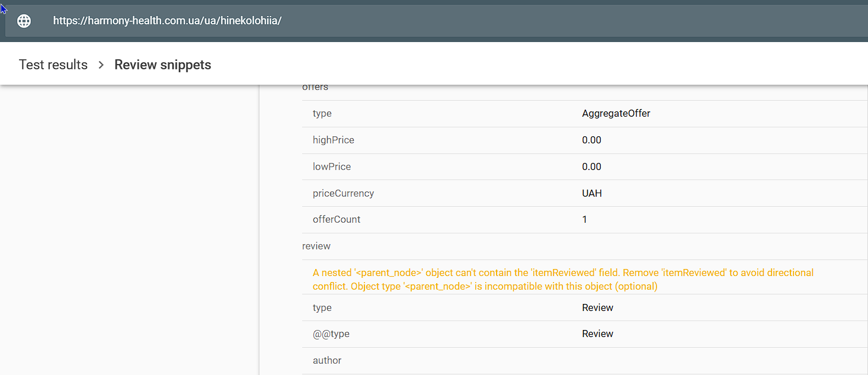This screenshot has width=868, height=375.
Task: Click the @@type property label
Action: coord(331,334)
